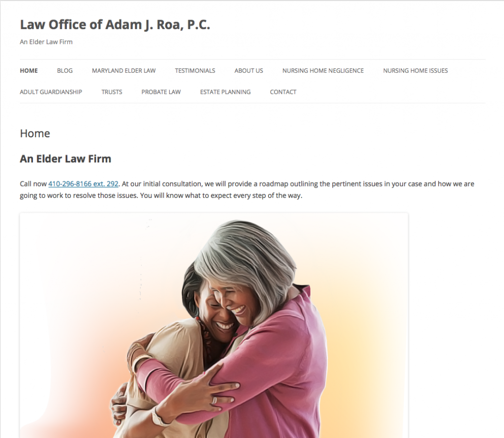Go to the Blog page

pos(64,71)
